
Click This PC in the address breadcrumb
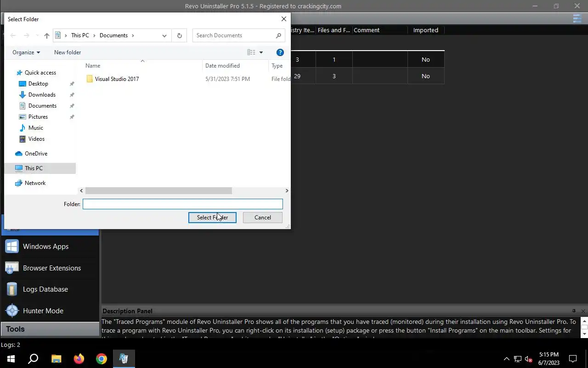click(80, 35)
